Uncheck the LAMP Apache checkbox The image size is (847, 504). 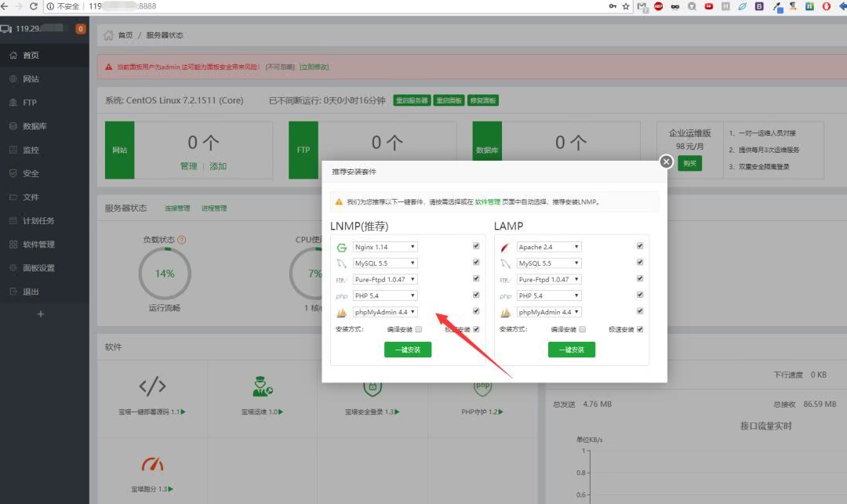click(x=640, y=246)
